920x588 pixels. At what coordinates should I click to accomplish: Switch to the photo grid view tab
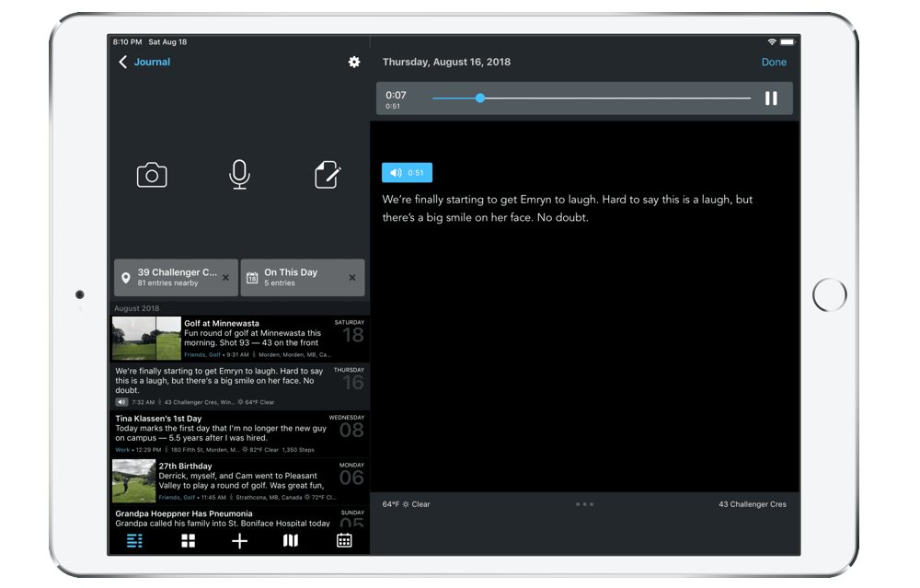tap(188, 540)
